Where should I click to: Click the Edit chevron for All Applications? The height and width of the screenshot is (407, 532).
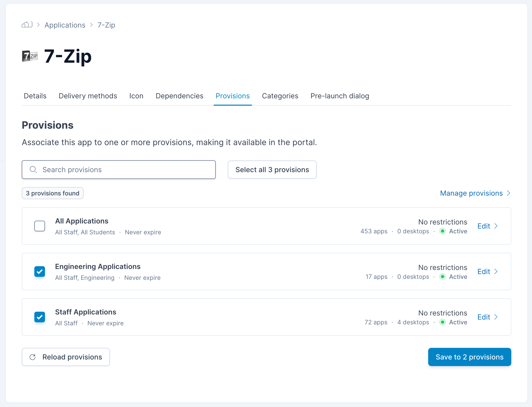(496, 226)
